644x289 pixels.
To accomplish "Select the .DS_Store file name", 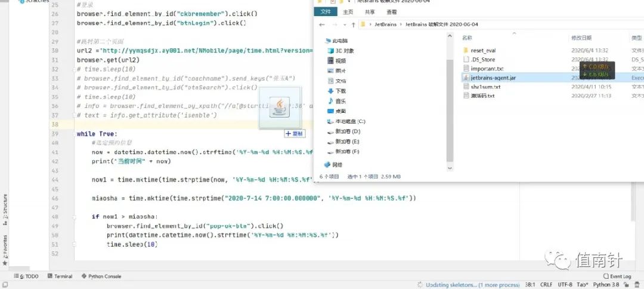I will tap(483, 60).
